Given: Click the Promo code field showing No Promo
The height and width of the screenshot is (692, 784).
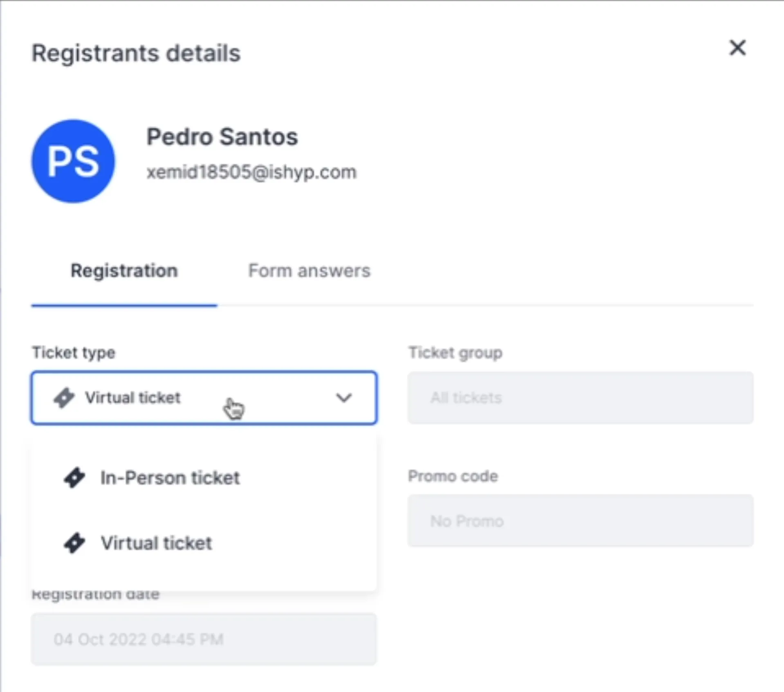Looking at the screenshot, I should click(x=580, y=521).
